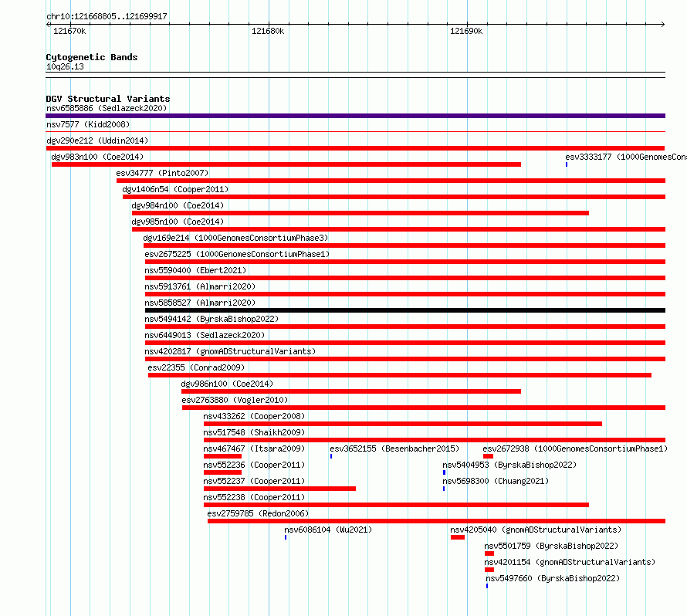The image size is (687, 616).
Task: Select nsv433262 (Cooper2008) label
Action: (x=254, y=416)
